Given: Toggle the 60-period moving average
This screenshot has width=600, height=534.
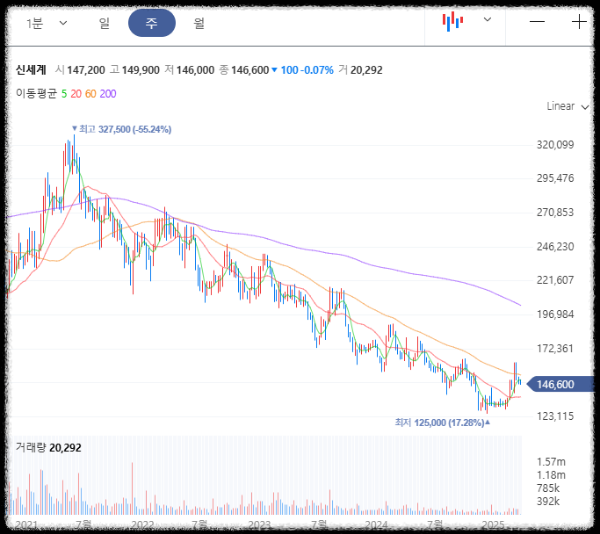Looking at the screenshot, I should pyautogui.click(x=90, y=94).
